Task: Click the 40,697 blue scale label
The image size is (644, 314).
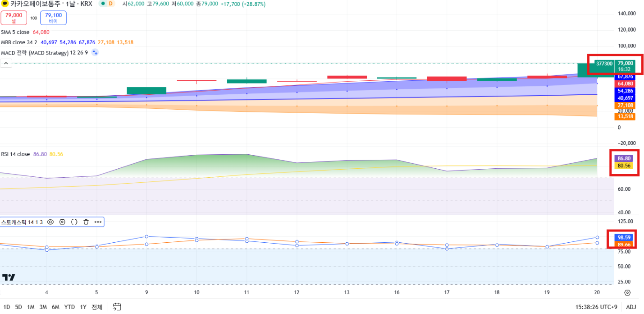Action: [x=625, y=98]
